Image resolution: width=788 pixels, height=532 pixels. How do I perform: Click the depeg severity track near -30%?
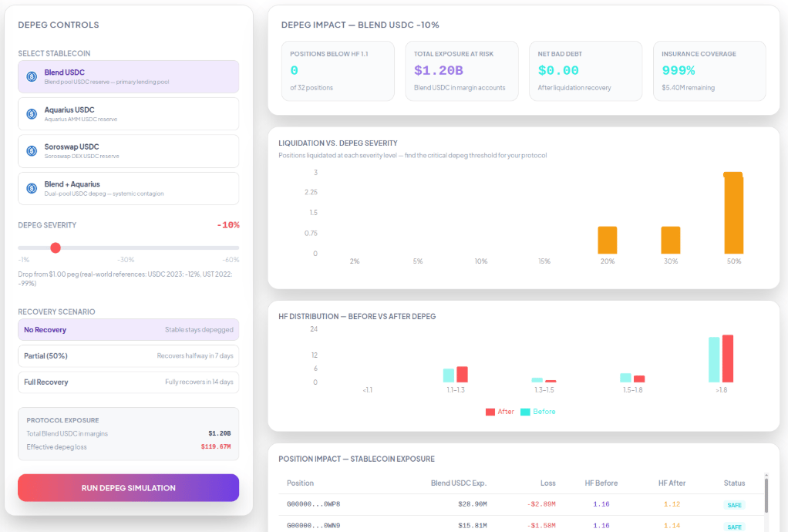[x=126, y=247]
